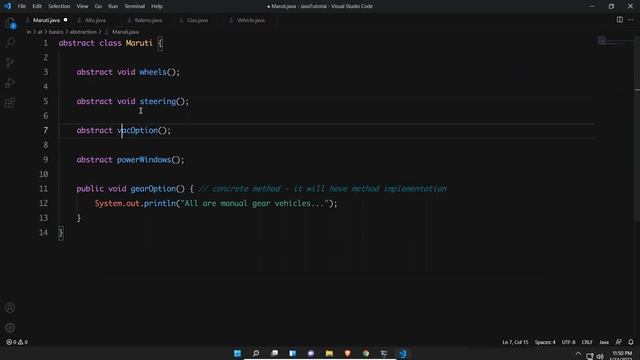Open the Manage gear icon
This screenshot has width=640, height=360.
tap(10, 327)
